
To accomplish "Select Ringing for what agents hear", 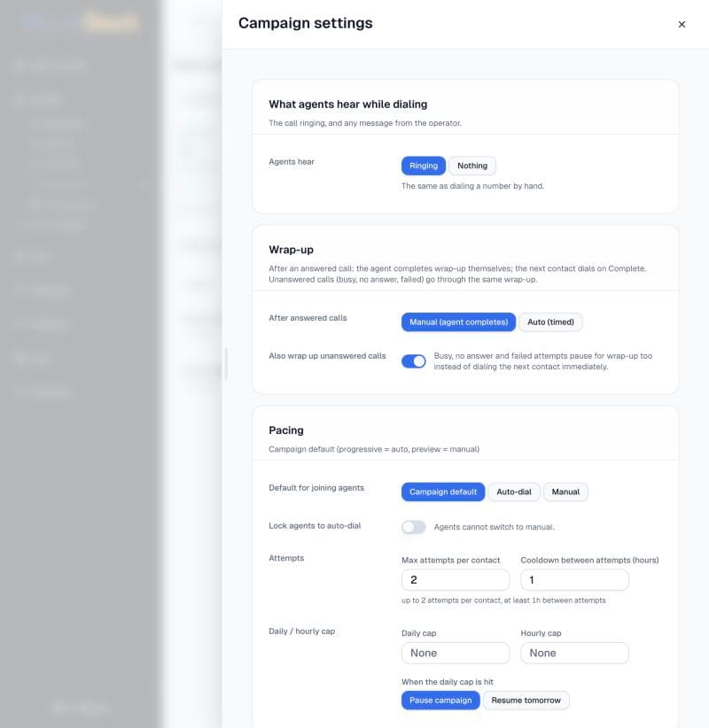I will (424, 166).
